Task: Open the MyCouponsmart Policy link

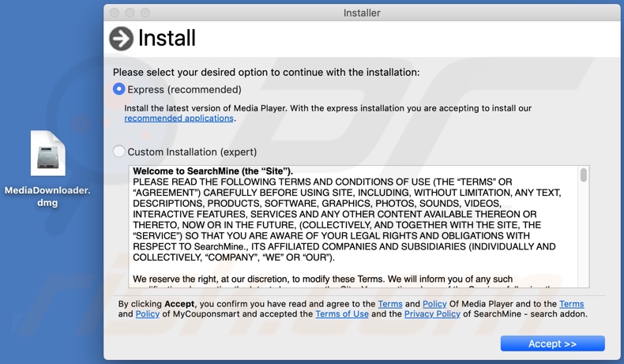Action: 148,314
